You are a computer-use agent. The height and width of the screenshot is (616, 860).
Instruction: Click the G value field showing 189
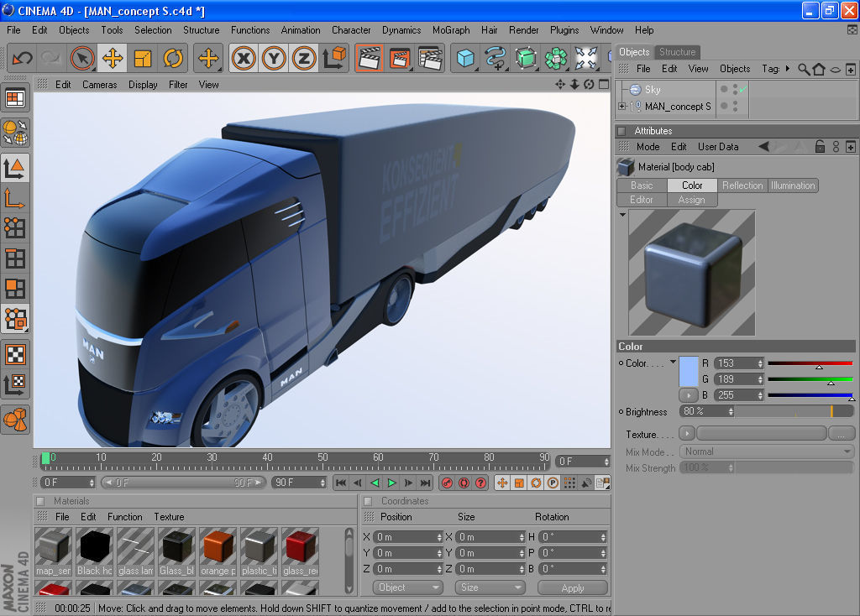click(739, 378)
